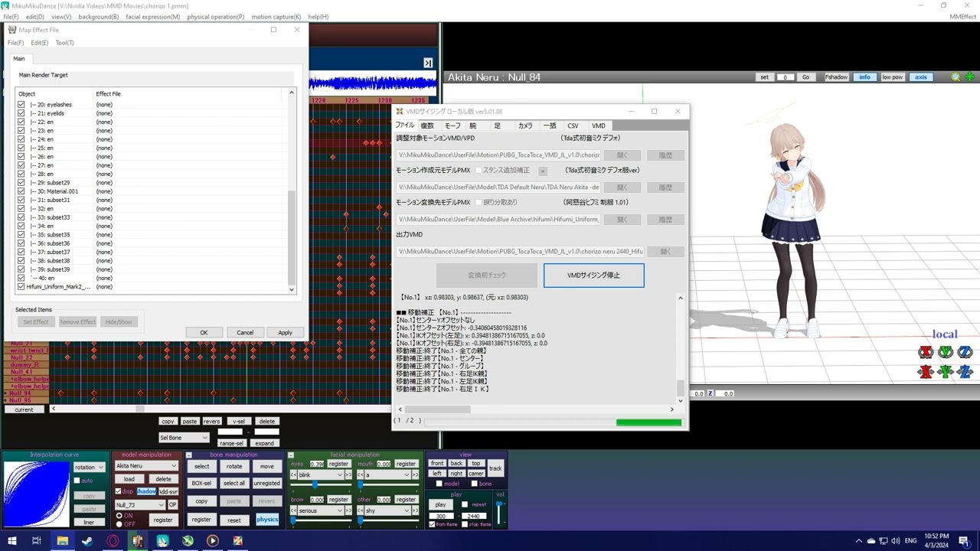Jump timeline to end with skip icon
This screenshot has height=551, width=980.
428,63
